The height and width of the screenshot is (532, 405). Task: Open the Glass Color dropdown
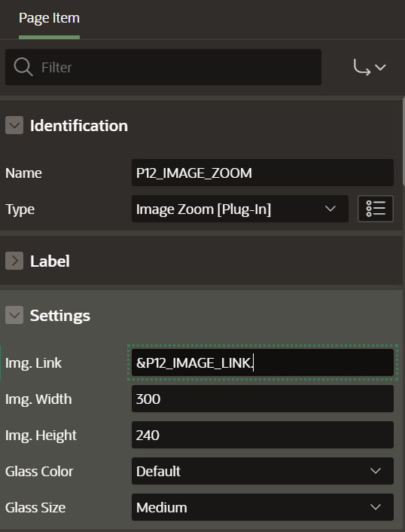click(x=262, y=471)
